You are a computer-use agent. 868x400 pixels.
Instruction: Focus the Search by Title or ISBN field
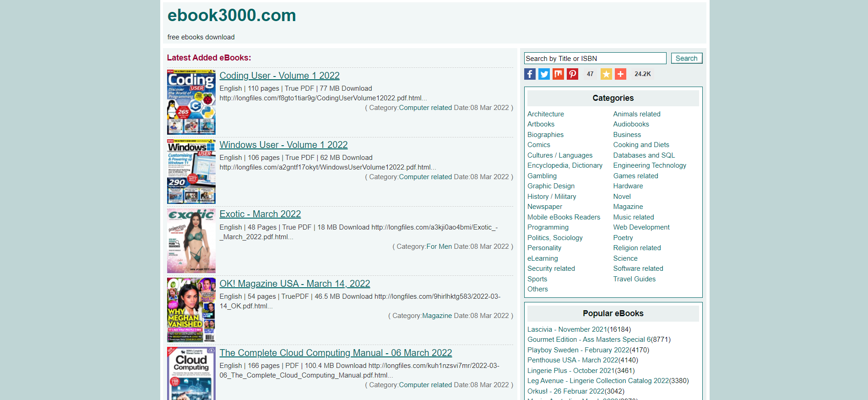click(595, 58)
